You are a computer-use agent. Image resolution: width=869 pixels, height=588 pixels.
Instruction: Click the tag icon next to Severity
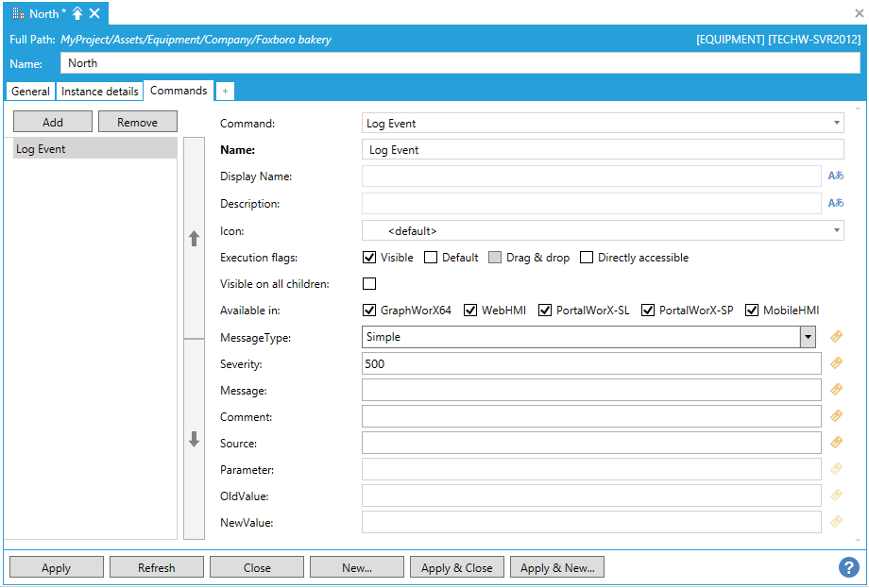835,363
